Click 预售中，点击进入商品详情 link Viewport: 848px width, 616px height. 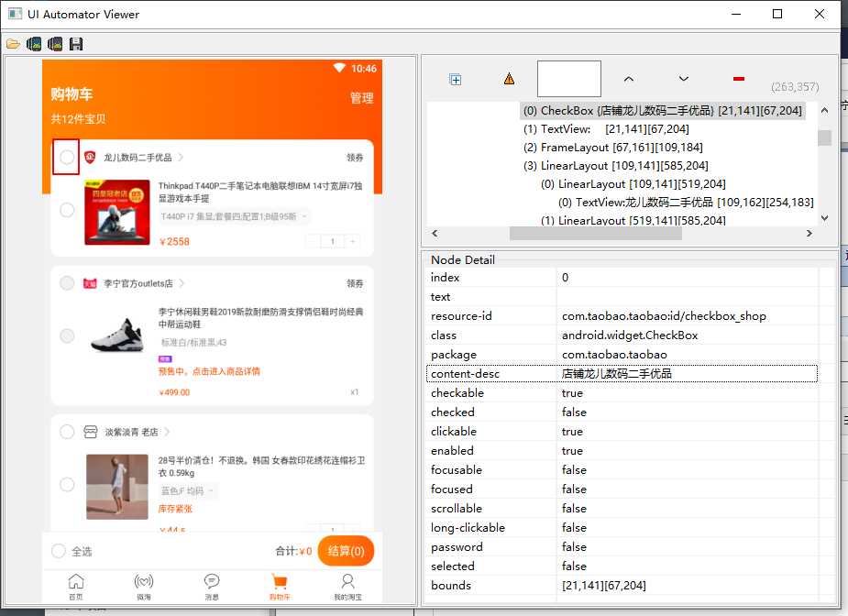coord(209,371)
